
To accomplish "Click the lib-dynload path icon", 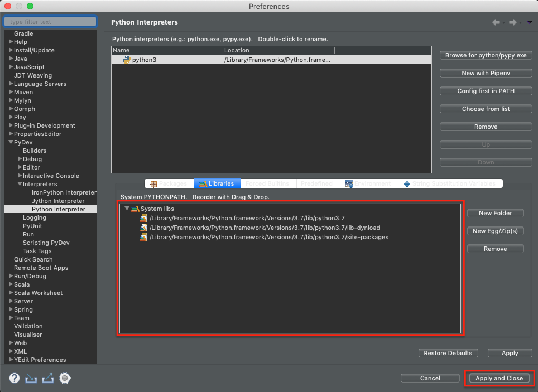I will [144, 228].
